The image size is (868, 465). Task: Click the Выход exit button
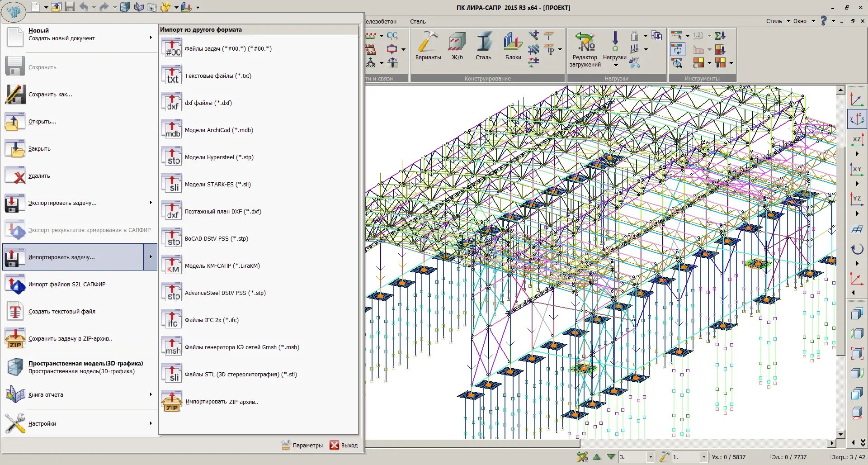coord(344,446)
